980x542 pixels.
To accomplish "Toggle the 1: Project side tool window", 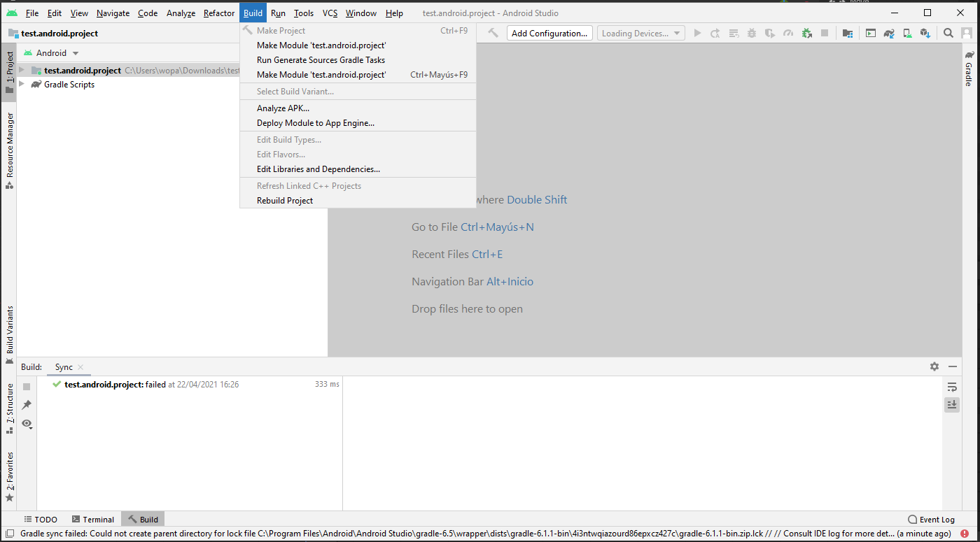I will (x=9, y=71).
